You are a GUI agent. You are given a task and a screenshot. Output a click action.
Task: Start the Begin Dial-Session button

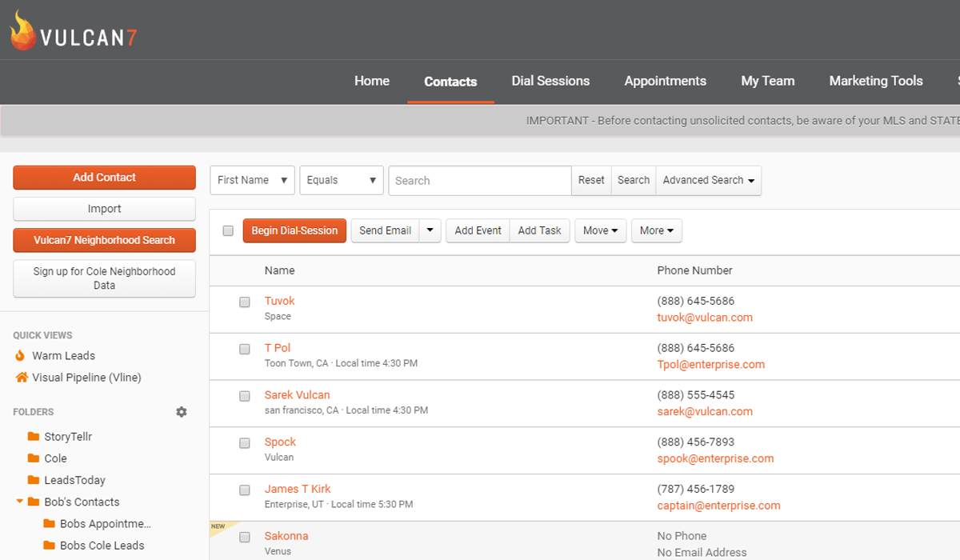294,230
